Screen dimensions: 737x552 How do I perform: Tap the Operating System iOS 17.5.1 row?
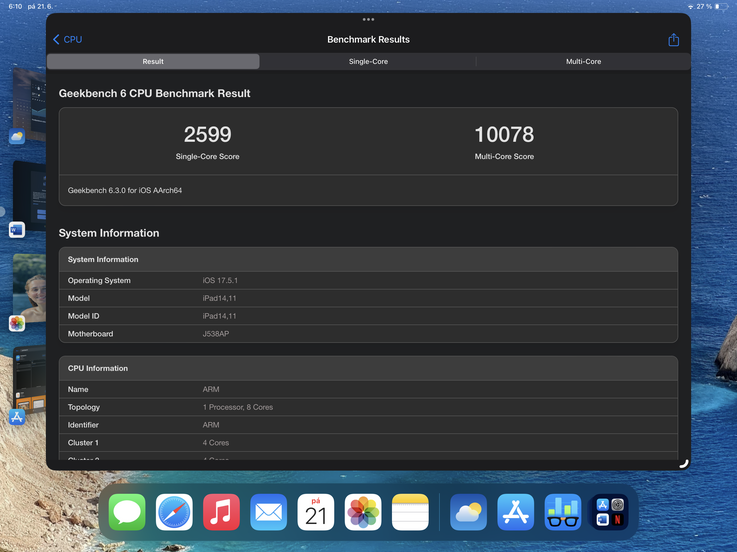coord(368,280)
